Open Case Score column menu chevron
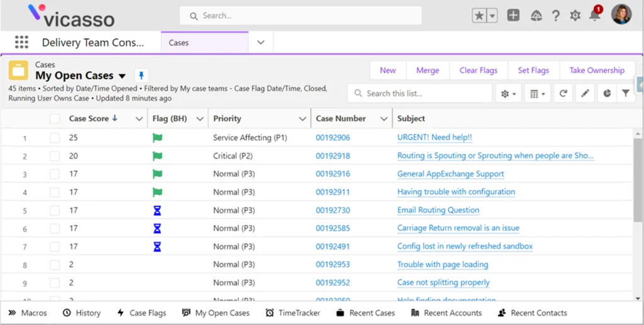This screenshot has width=644, height=325. [139, 119]
